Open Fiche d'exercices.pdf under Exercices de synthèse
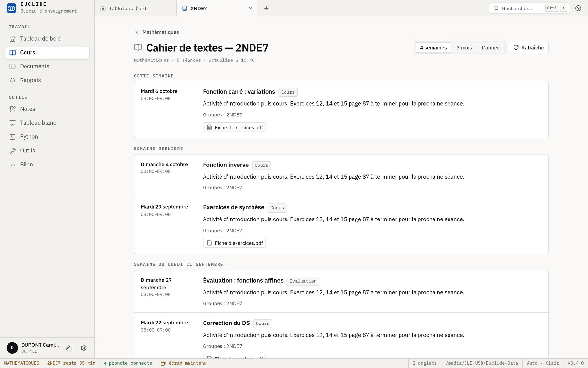This screenshot has height=368, width=588. pos(234,243)
